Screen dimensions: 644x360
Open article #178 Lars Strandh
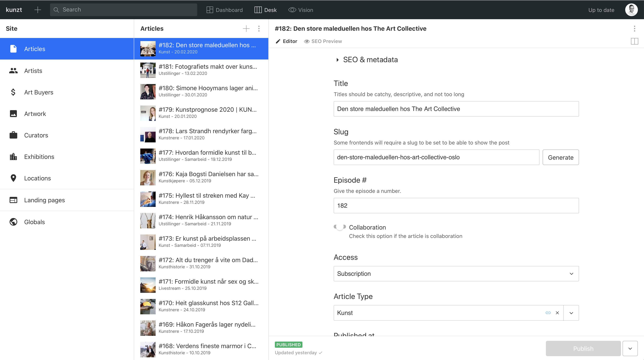tap(201, 135)
